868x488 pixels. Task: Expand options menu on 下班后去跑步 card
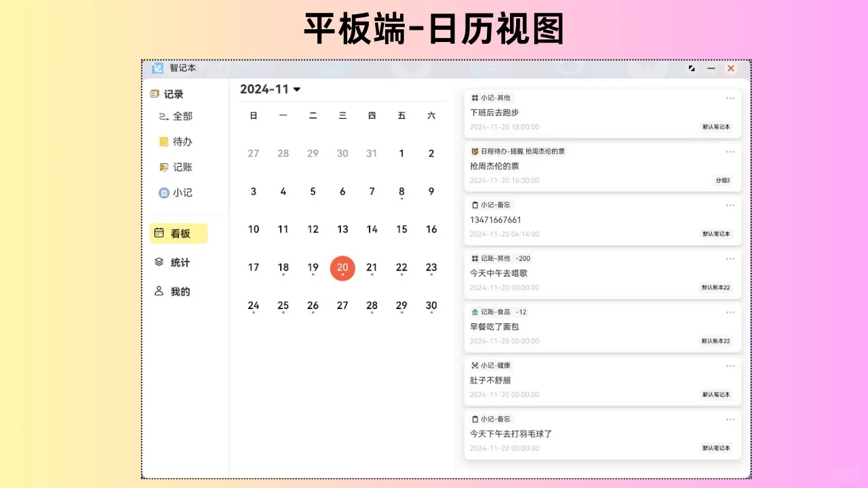[x=730, y=98]
